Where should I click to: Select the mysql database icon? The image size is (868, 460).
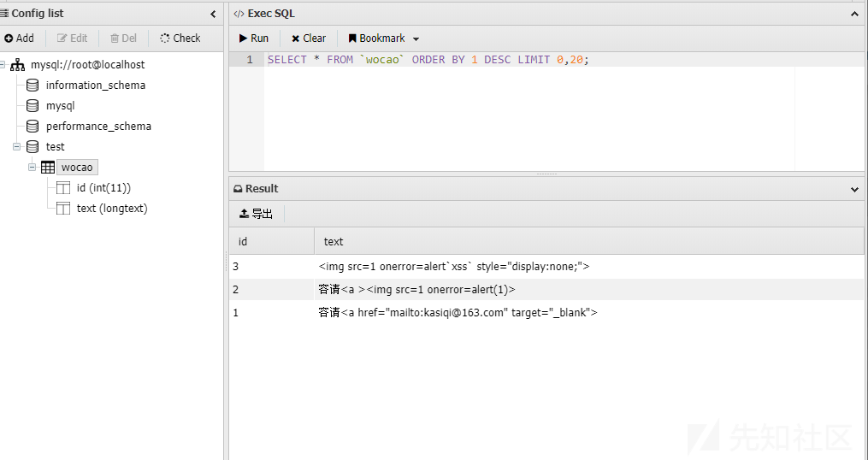pos(32,106)
